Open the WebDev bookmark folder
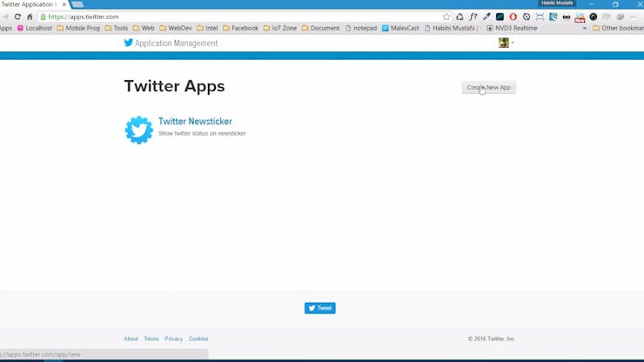This screenshot has width=644, height=362. 176,28
